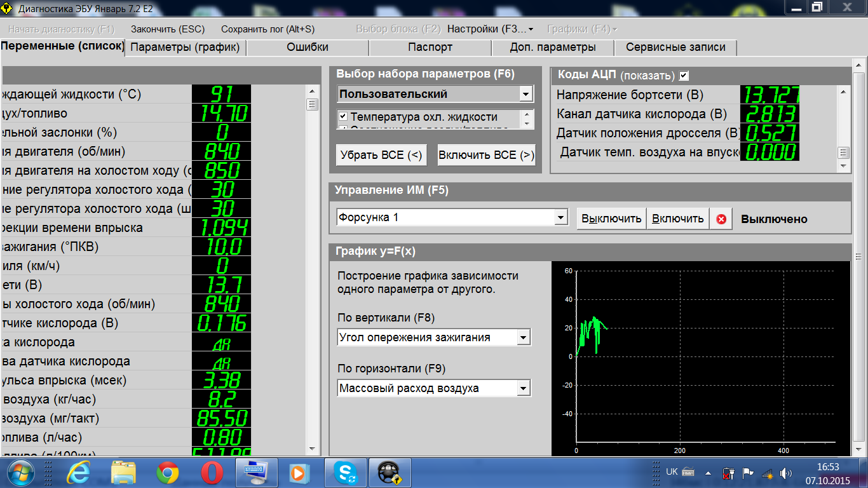Switch to Skype on the taskbar

tap(346, 473)
